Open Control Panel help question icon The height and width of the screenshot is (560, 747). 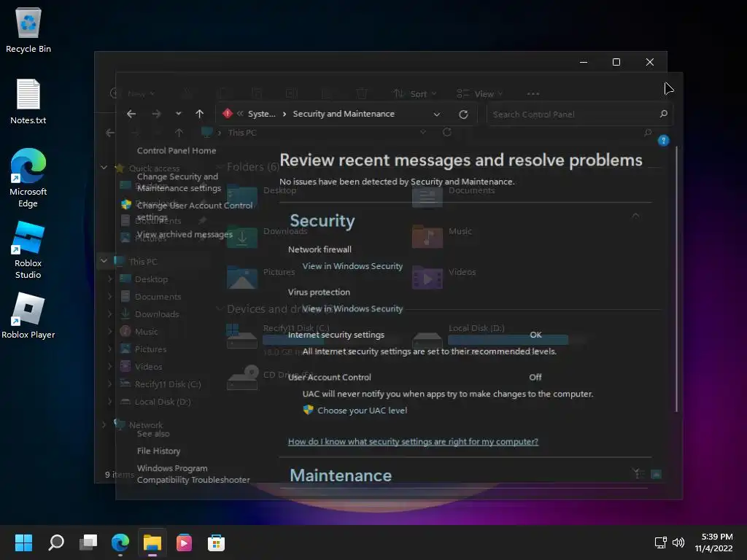click(x=664, y=141)
